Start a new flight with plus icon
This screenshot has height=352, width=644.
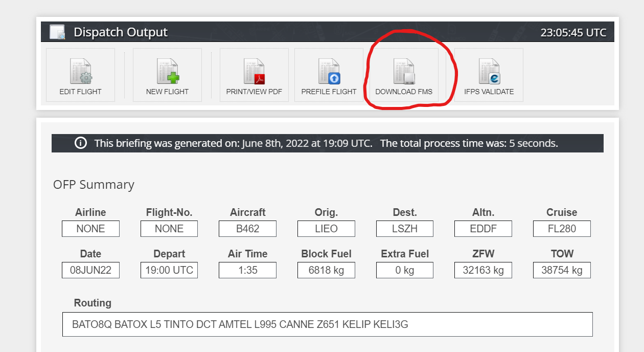(167, 72)
